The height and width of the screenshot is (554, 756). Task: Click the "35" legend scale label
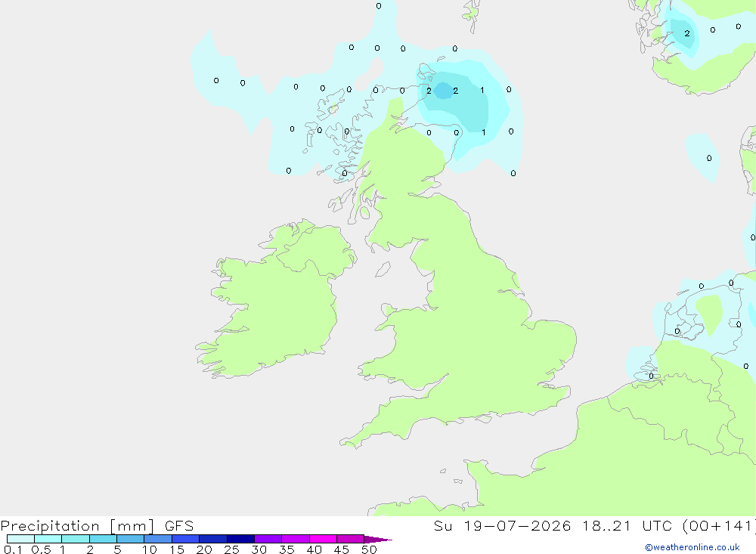[x=287, y=549]
